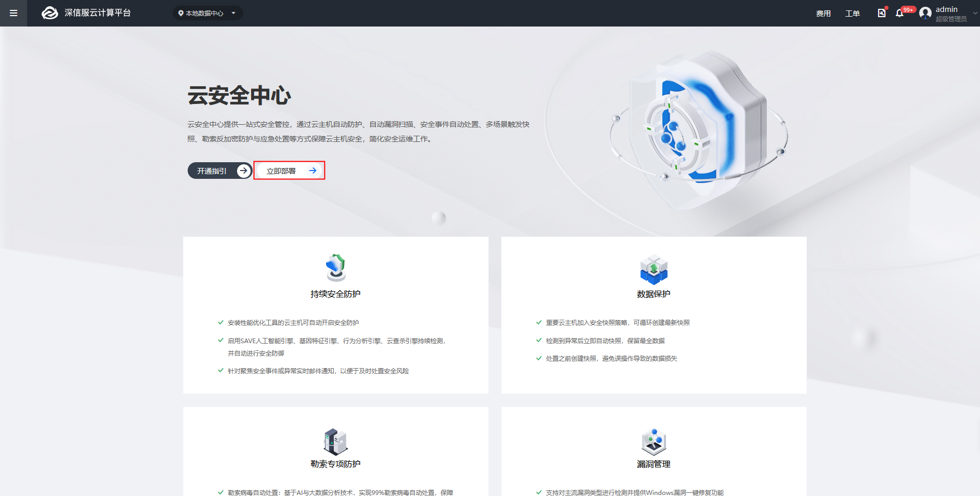Select the 漏洞管理 heading
Viewport: 980px width, 496px height.
[x=654, y=464]
